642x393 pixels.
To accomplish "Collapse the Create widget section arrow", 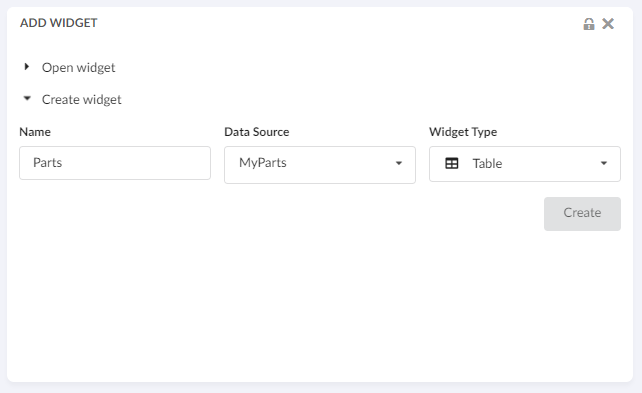I will pos(27,98).
